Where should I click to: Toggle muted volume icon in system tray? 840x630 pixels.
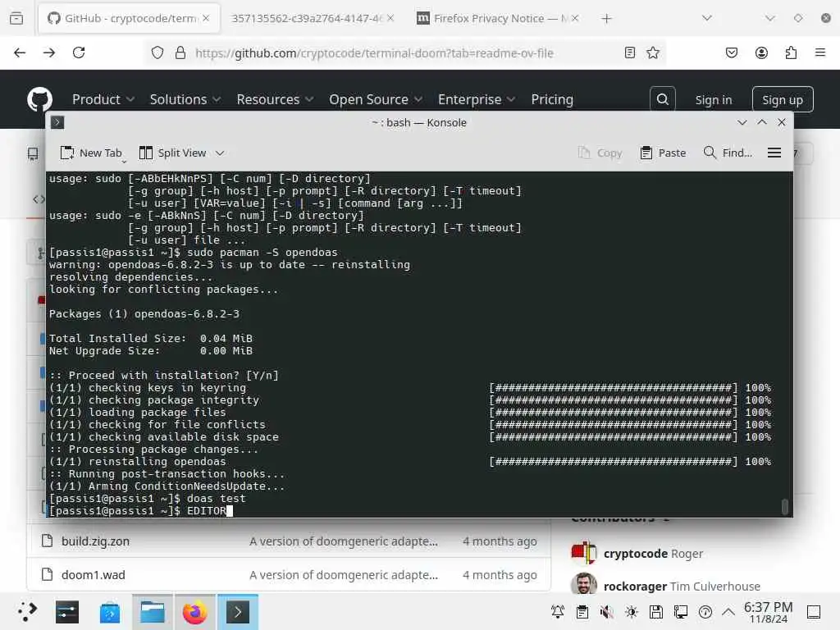coord(606,612)
